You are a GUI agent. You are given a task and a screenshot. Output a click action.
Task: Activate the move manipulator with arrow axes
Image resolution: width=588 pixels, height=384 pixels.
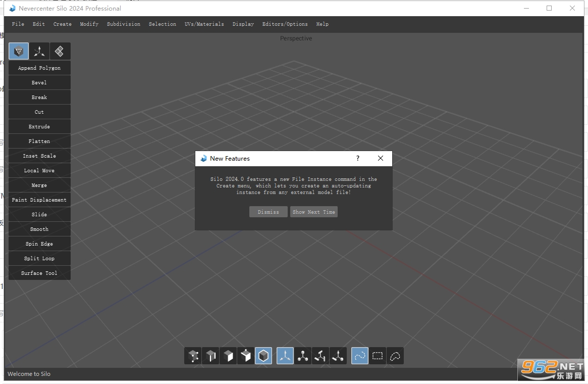[285, 356]
